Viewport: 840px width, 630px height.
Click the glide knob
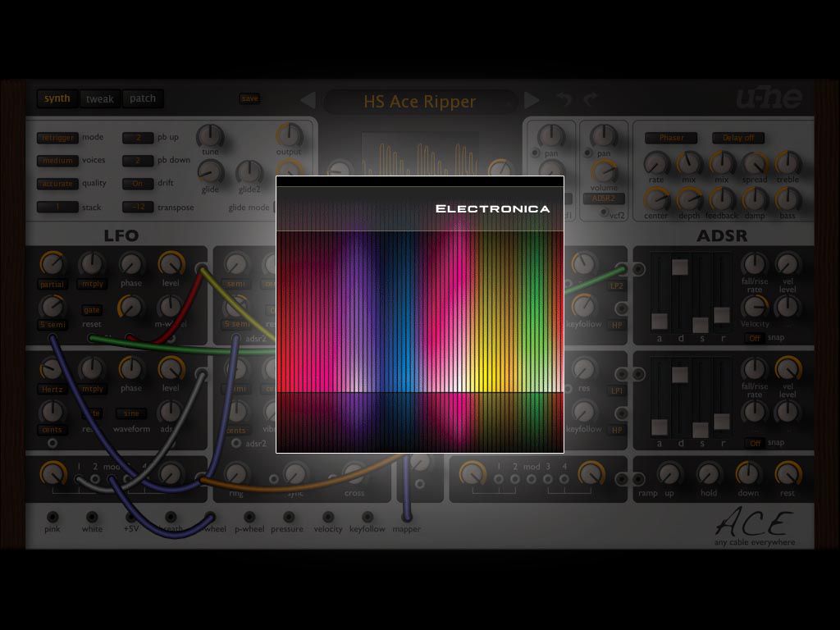tap(210, 172)
